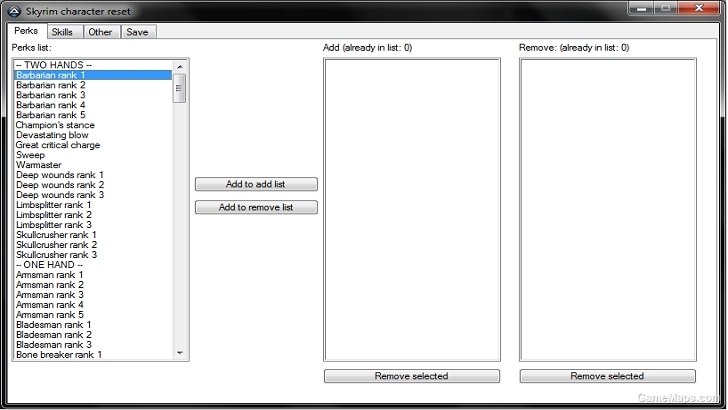Screen dimensions: 728x410
Task: Click the perks list scrollbar thumb
Action: [x=180, y=88]
